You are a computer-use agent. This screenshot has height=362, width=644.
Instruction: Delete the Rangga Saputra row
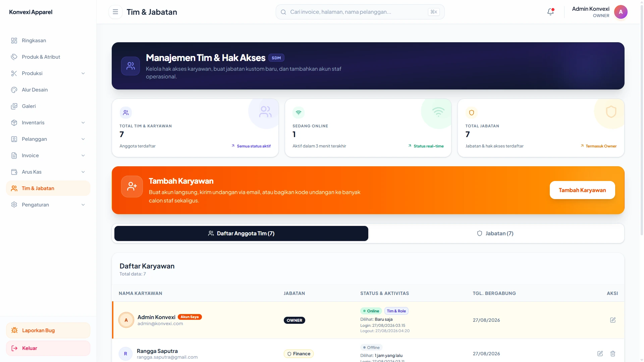[x=613, y=354]
